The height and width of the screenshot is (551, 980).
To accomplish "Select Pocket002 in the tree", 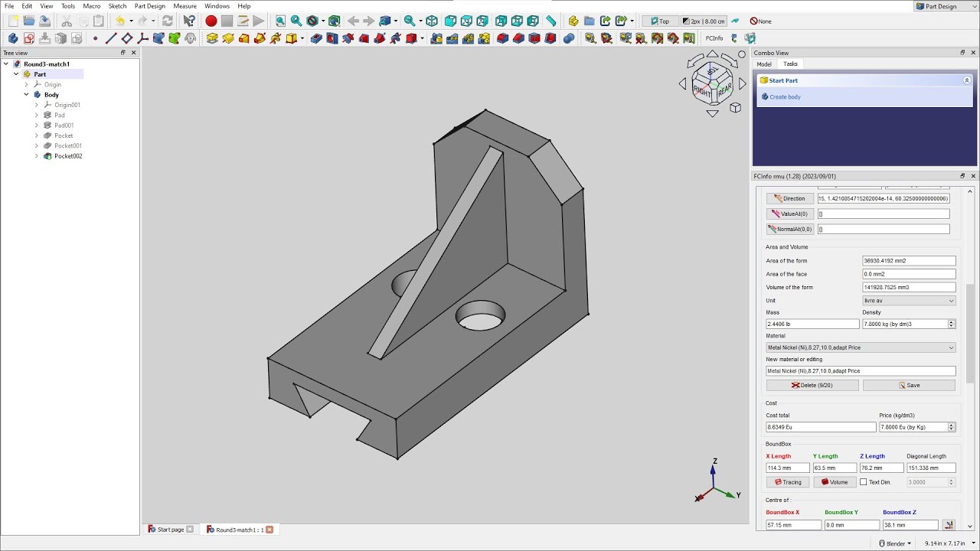I will (x=67, y=156).
